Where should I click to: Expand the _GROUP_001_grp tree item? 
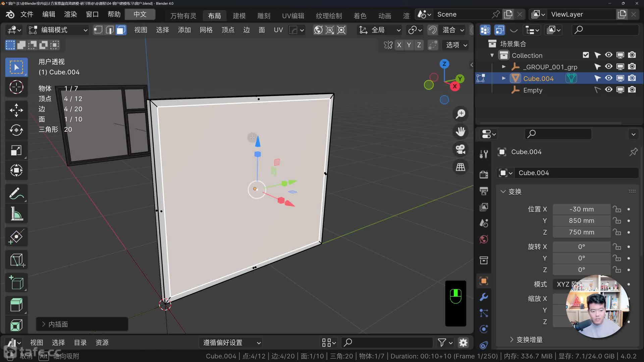click(x=503, y=67)
